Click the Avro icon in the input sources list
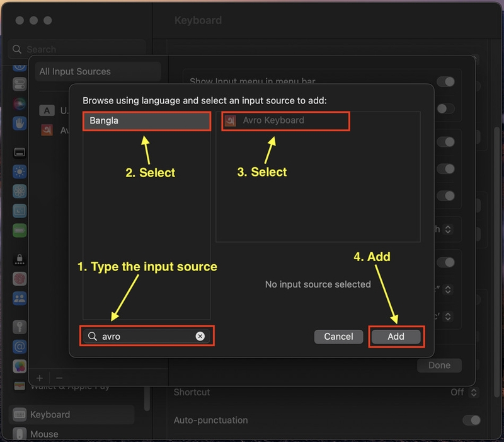The height and width of the screenshot is (442, 504). pyautogui.click(x=47, y=131)
